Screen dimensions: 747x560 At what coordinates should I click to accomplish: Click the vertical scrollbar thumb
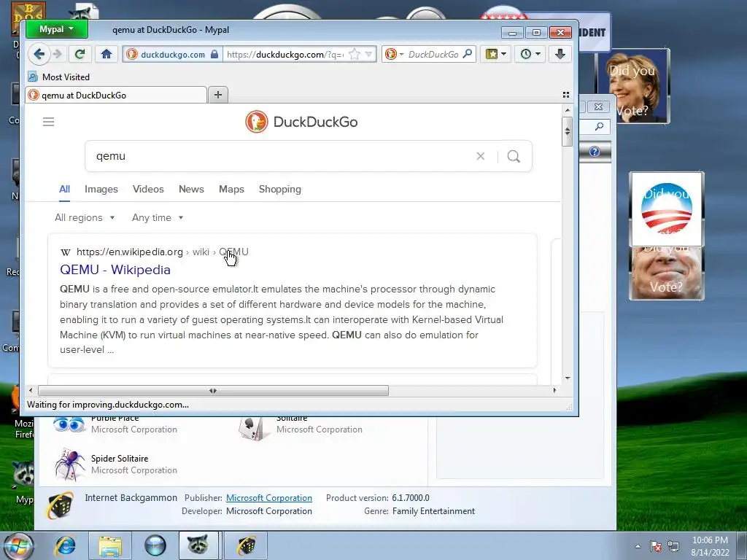pos(567,131)
